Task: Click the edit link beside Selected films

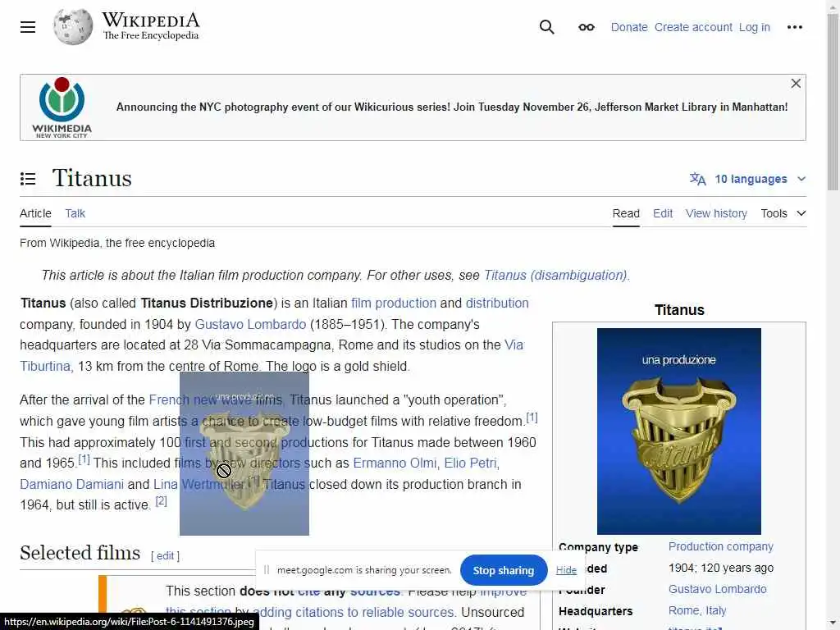Action: [165, 556]
